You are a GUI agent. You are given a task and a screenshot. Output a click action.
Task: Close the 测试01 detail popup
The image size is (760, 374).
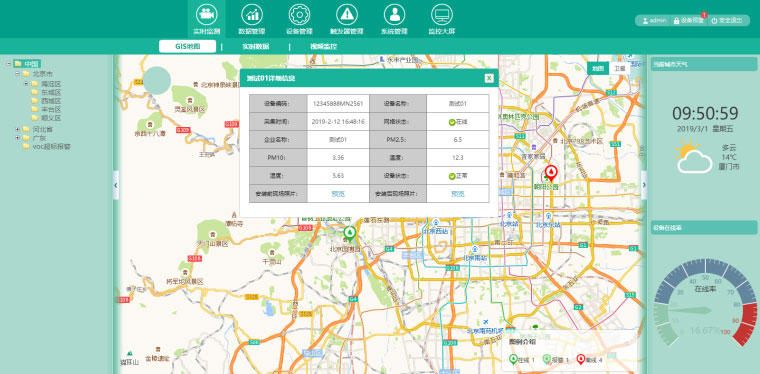[489, 78]
